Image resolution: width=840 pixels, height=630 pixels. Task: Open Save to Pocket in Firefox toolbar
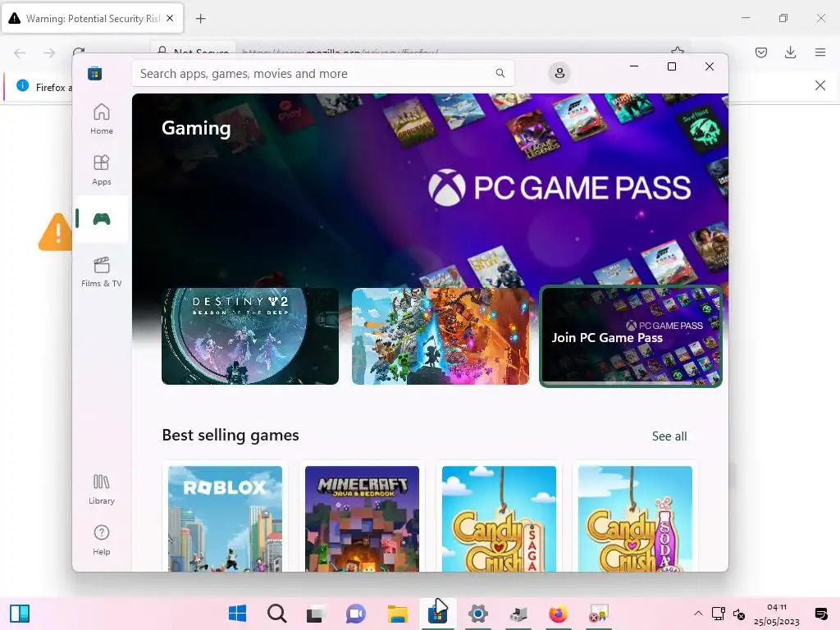(x=760, y=52)
